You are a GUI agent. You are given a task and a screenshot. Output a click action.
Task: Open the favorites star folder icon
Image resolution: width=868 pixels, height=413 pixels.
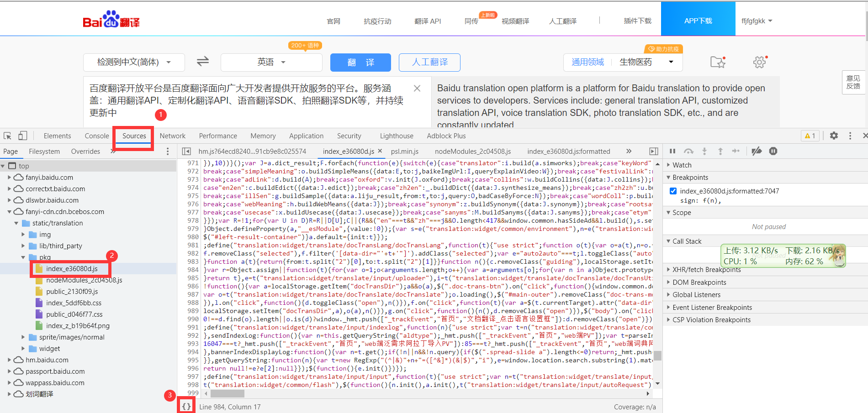[x=718, y=62]
